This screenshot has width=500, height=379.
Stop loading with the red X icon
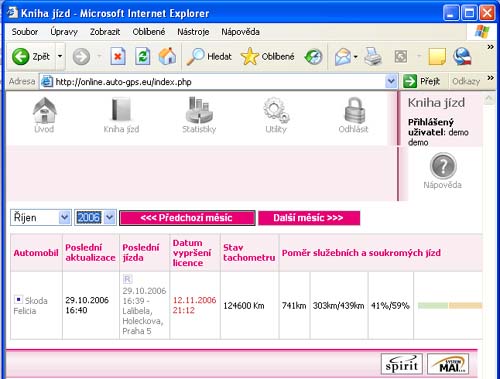(118, 56)
